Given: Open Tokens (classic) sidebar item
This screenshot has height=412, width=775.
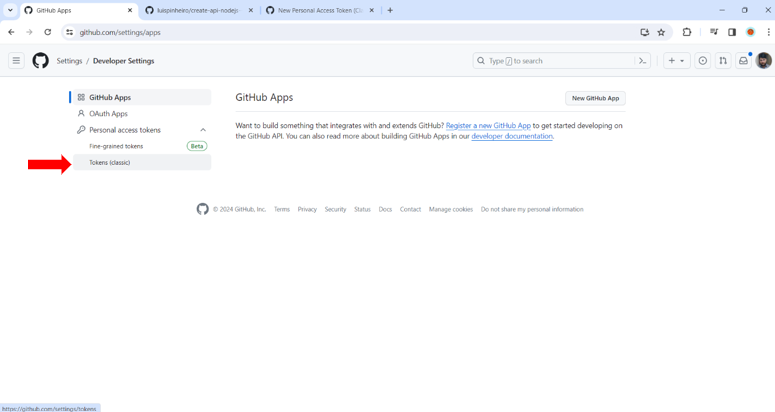Looking at the screenshot, I should pyautogui.click(x=142, y=163).
